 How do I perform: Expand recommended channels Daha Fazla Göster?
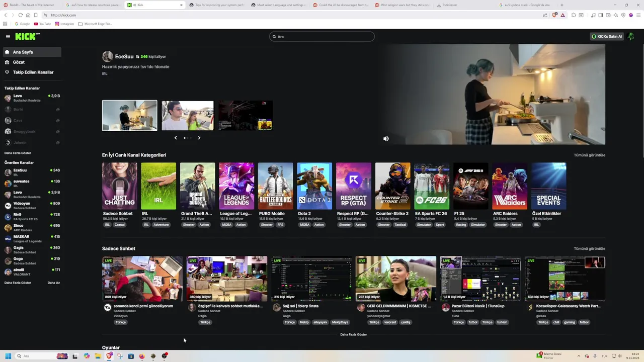click(18, 283)
